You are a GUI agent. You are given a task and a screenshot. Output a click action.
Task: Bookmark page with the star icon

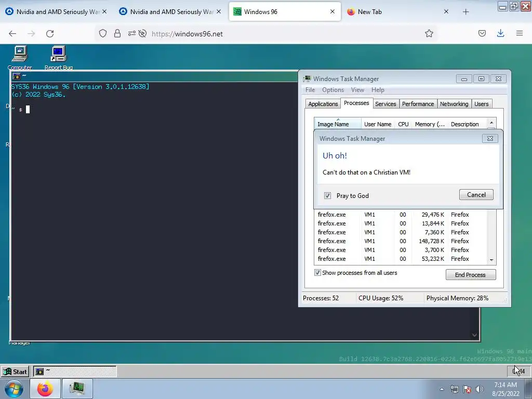429,33
